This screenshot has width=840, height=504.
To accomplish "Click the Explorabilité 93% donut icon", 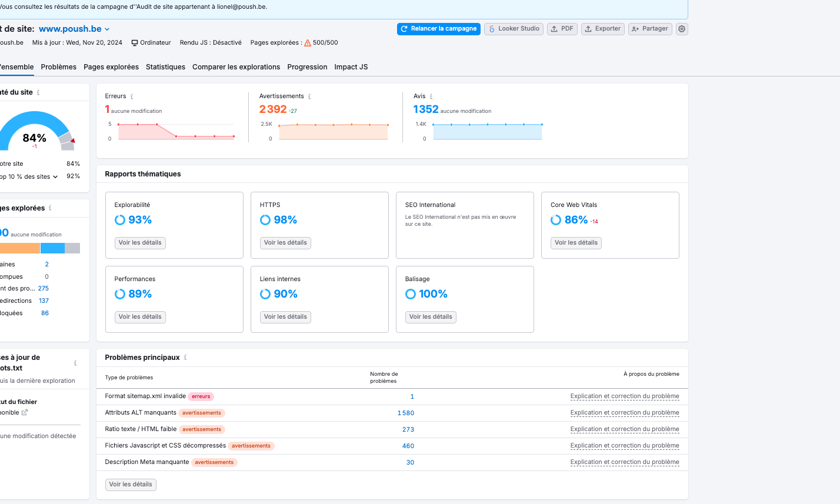I will click(x=119, y=220).
